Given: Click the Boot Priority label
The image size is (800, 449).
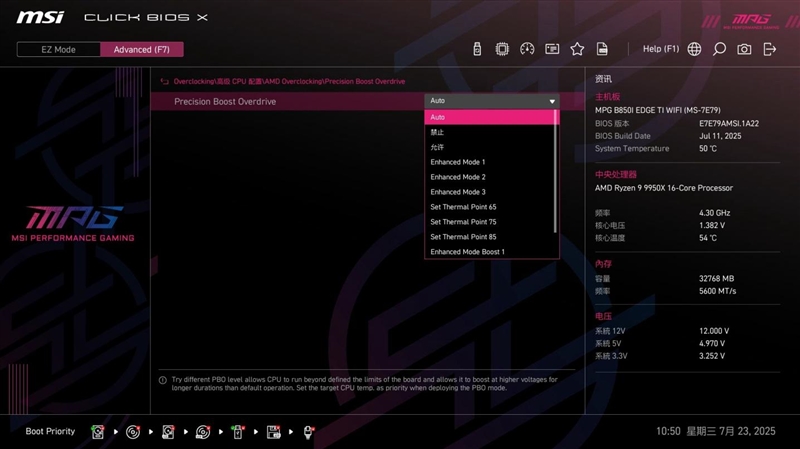Looking at the screenshot, I should tap(50, 432).
